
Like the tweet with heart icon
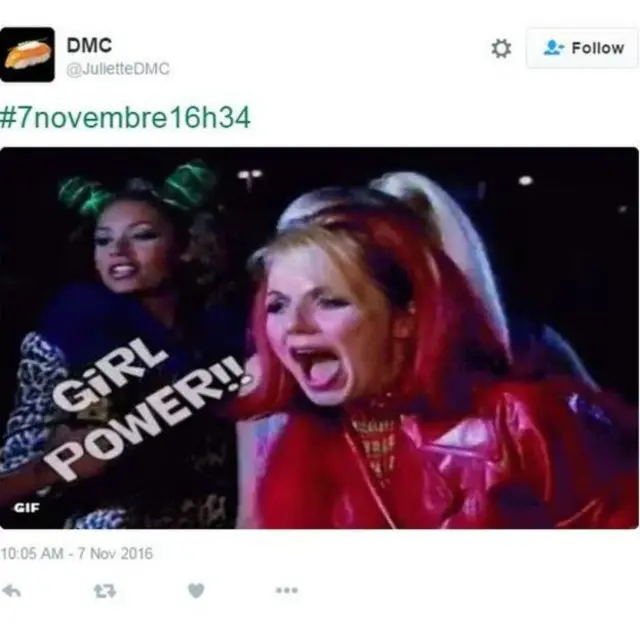tap(196, 591)
